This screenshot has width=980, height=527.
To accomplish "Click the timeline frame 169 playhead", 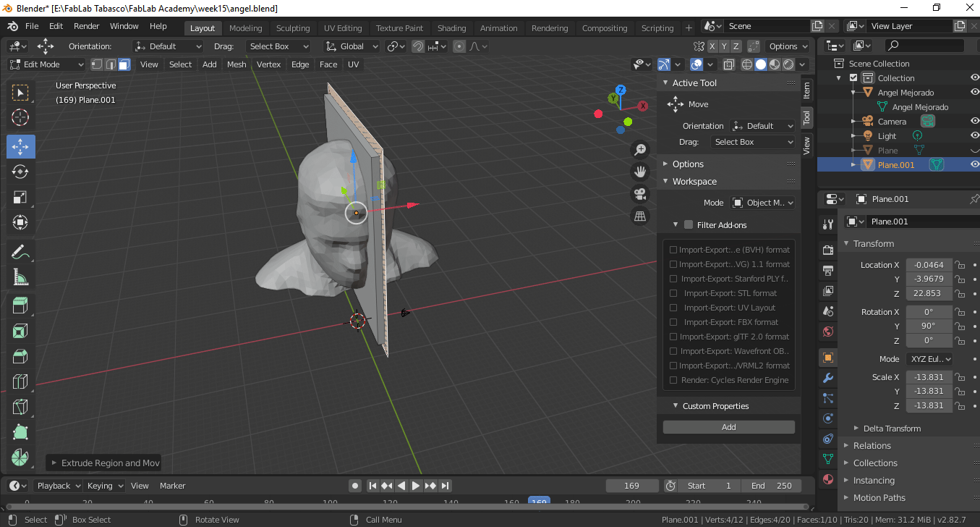I will (x=539, y=502).
